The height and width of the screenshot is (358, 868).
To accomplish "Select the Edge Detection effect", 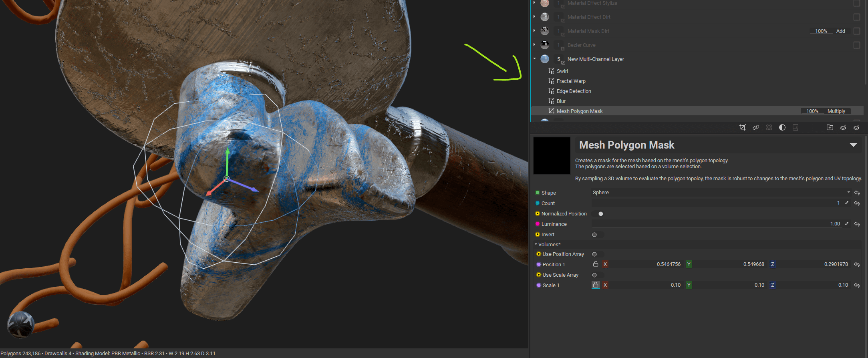I will tap(574, 91).
